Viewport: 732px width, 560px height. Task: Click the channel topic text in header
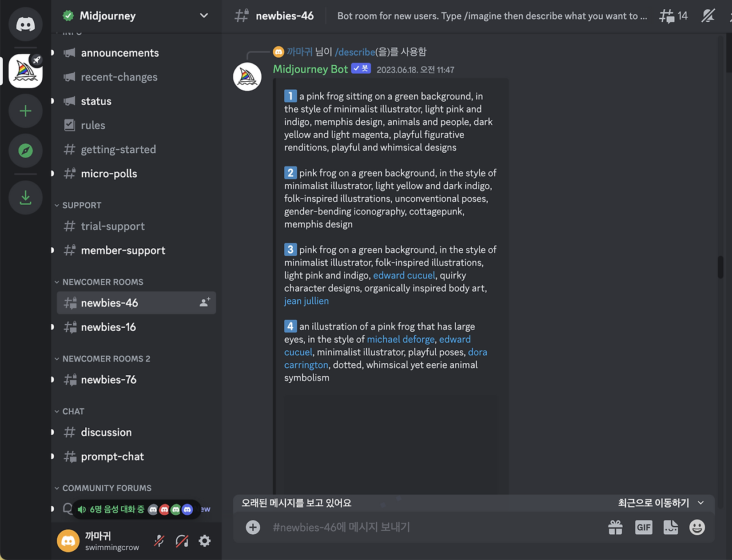(492, 16)
